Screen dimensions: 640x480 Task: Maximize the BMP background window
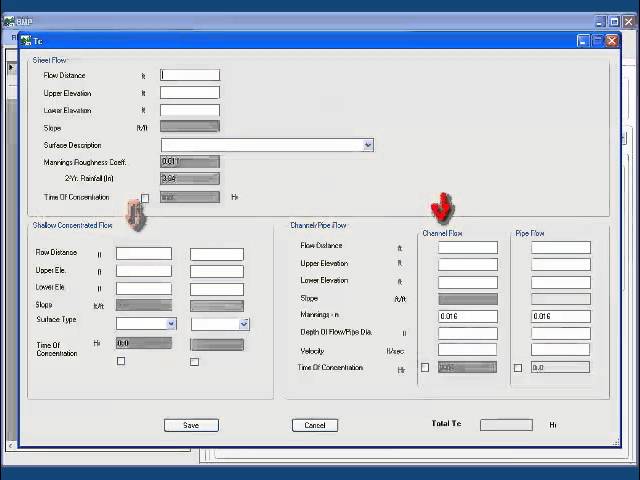(x=614, y=22)
